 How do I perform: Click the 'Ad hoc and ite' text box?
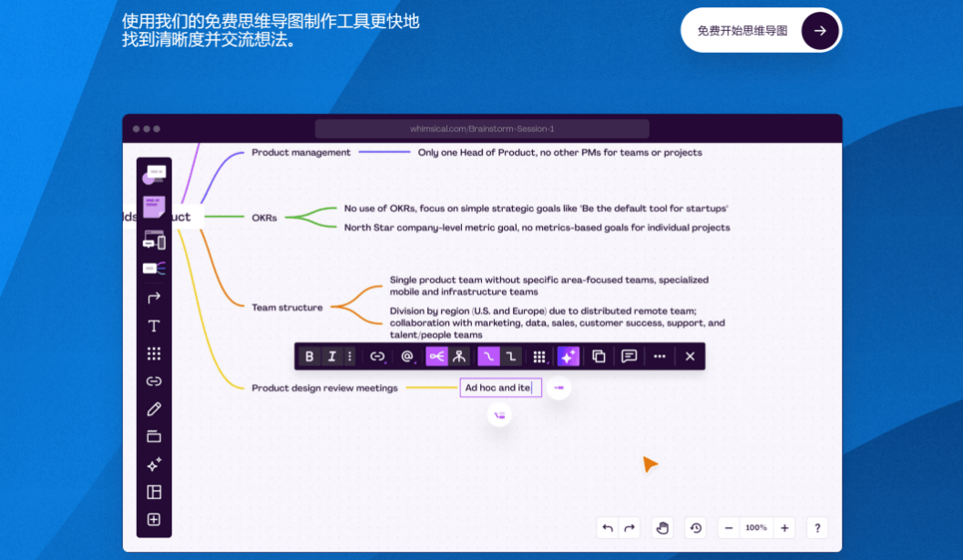click(x=500, y=388)
